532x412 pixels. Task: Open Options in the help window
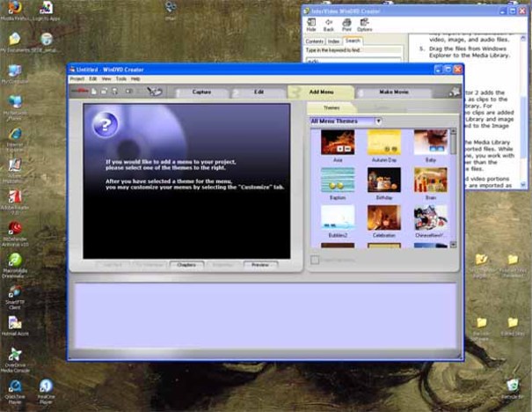(365, 25)
